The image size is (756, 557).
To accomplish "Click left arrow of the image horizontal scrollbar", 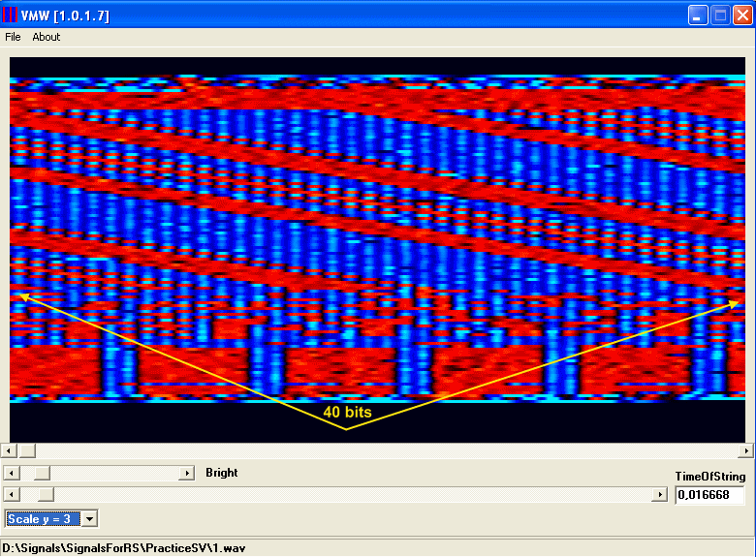I will (10, 451).
